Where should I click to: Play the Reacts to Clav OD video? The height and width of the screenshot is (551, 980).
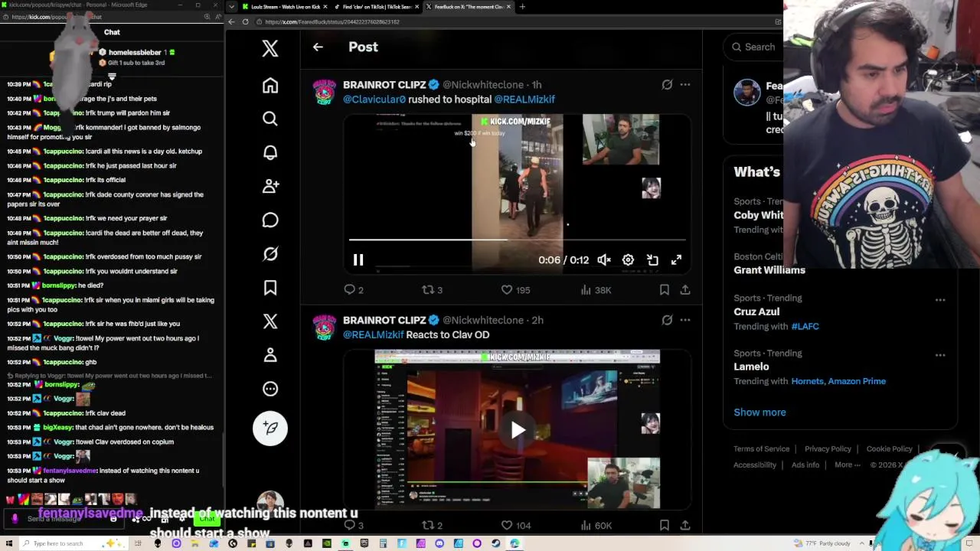coord(518,430)
